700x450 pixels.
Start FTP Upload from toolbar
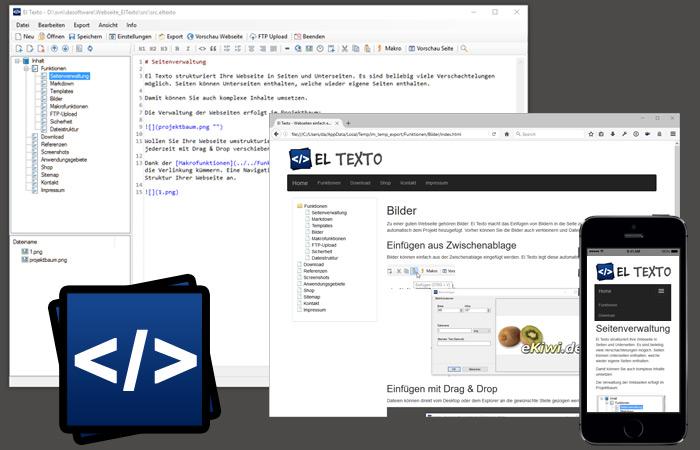(x=268, y=37)
